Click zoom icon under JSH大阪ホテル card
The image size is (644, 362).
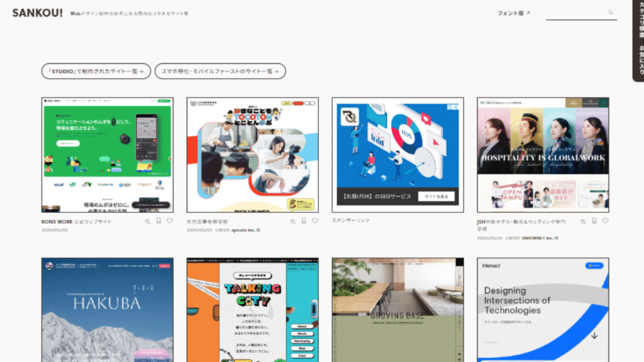point(583,221)
